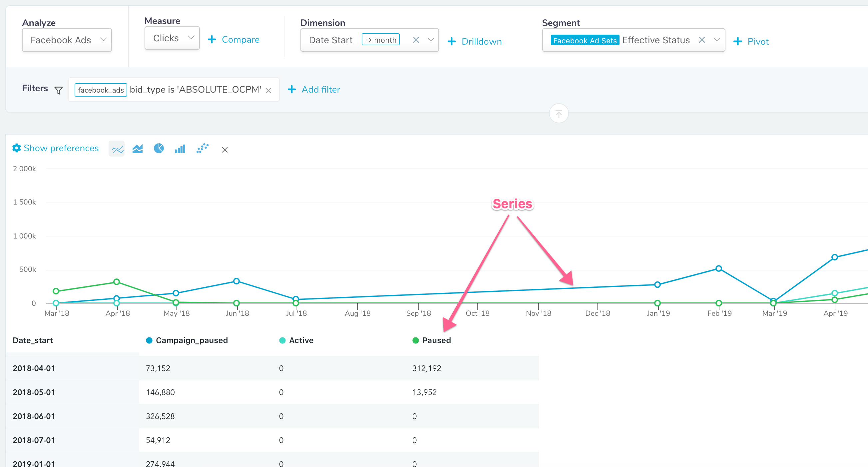The width and height of the screenshot is (868, 467).
Task: Click the Jan '19 Campaign_paused data point
Action: [x=657, y=285]
